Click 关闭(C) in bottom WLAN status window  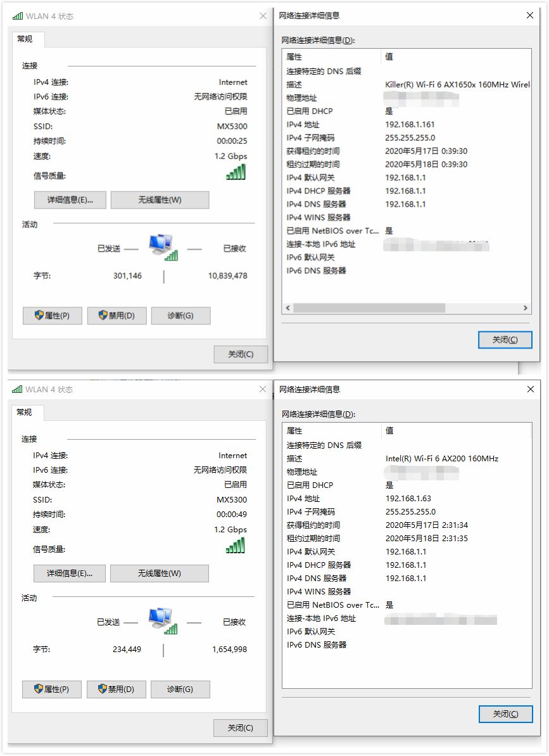coord(241,728)
